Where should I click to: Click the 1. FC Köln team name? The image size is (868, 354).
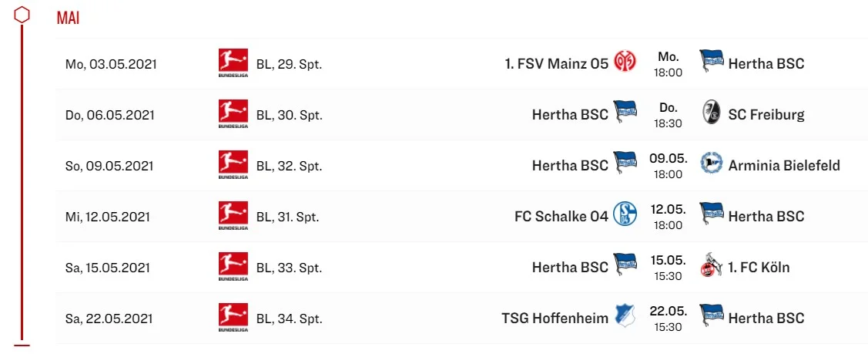[759, 268]
